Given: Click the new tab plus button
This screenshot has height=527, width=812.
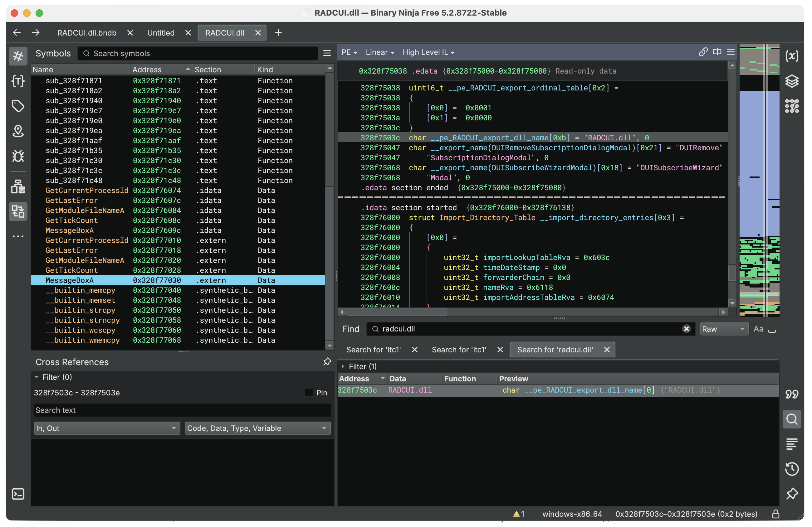Looking at the screenshot, I should 278,33.
